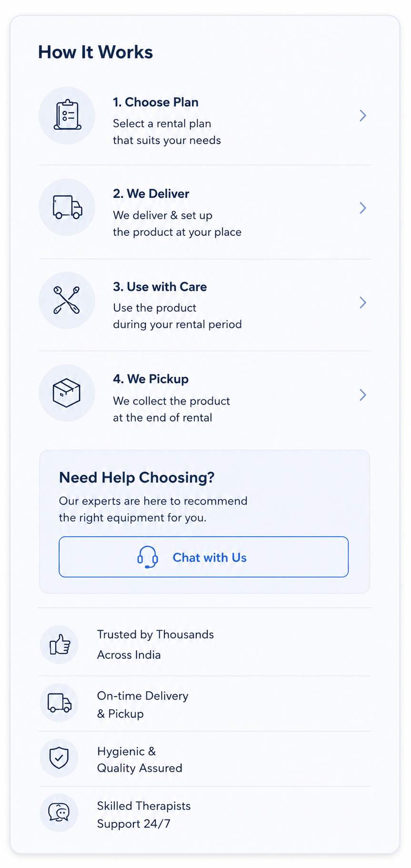Click the thumbs-up icon next to Trusted by Thousands
The width and height of the screenshot is (411, 868).
coord(60,645)
